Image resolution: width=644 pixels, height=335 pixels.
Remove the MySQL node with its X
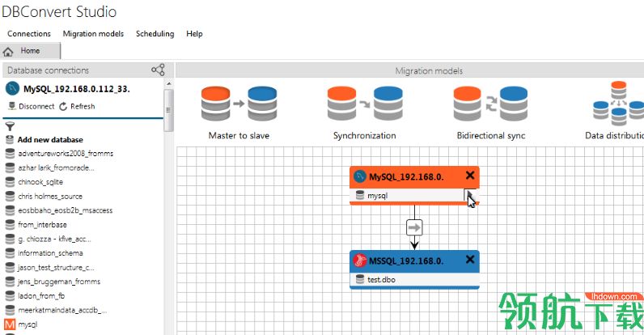(x=470, y=176)
